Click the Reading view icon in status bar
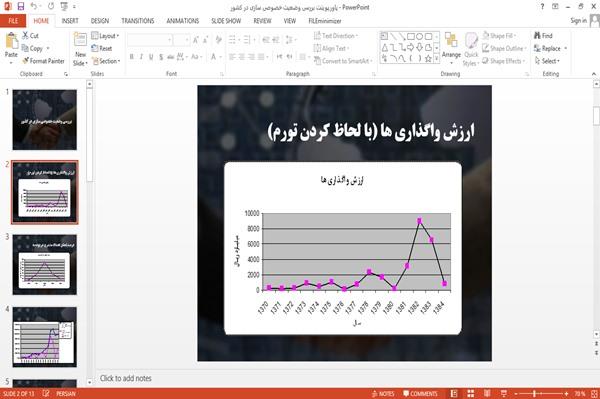Screen dimensions: 600x399 (x=487, y=393)
